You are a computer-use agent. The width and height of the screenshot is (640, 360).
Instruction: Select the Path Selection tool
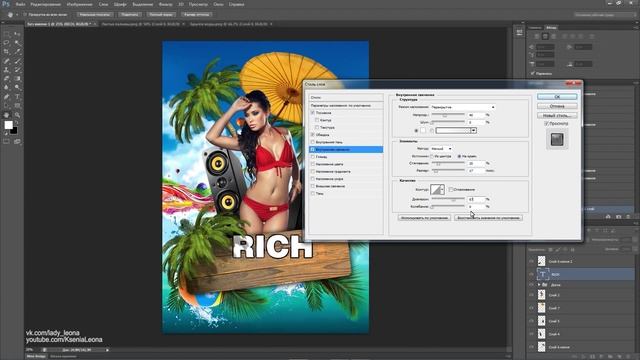[7, 106]
